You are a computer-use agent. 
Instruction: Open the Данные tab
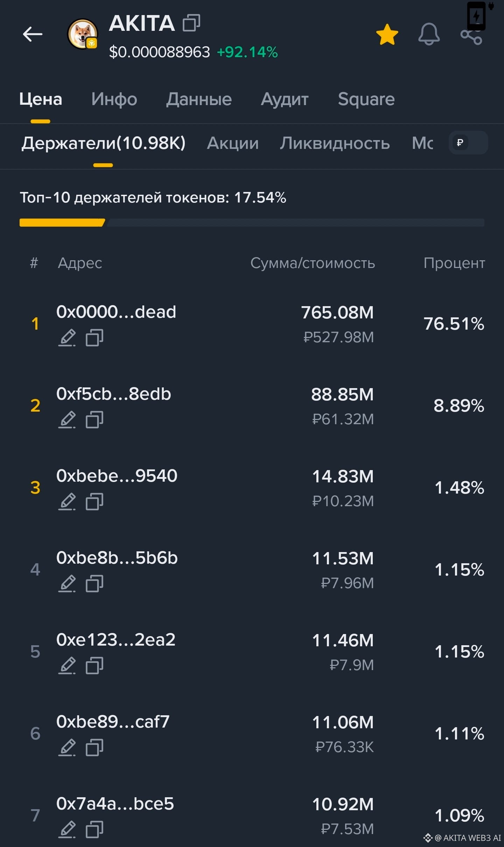(199, 99)
